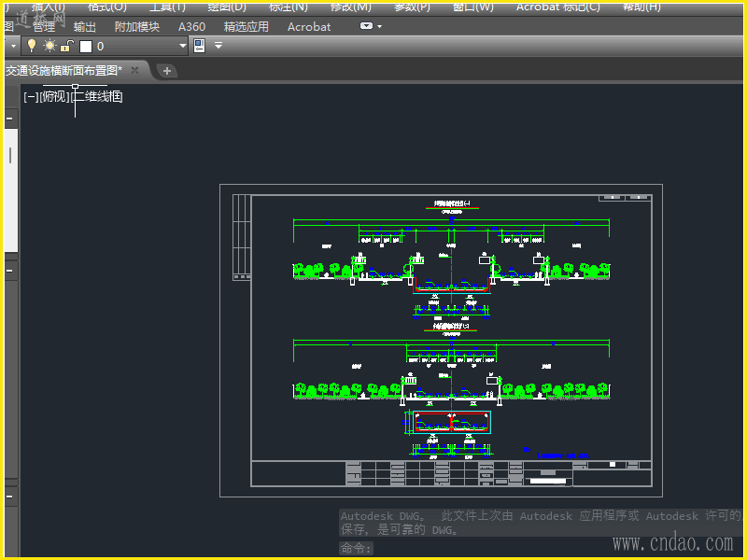Click the ribbon minimize panel button
Viewport: 747px width, 560px height.
point(366,26)
